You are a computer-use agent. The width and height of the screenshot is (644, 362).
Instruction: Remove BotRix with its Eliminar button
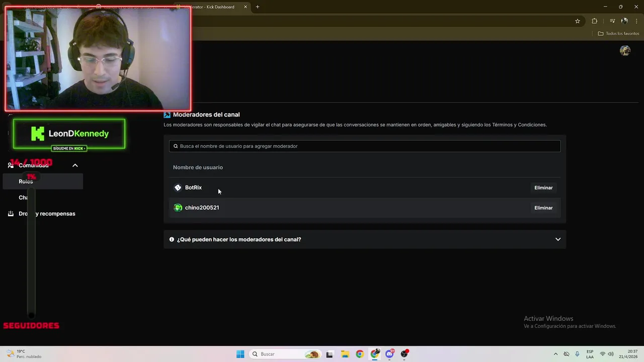543,188
